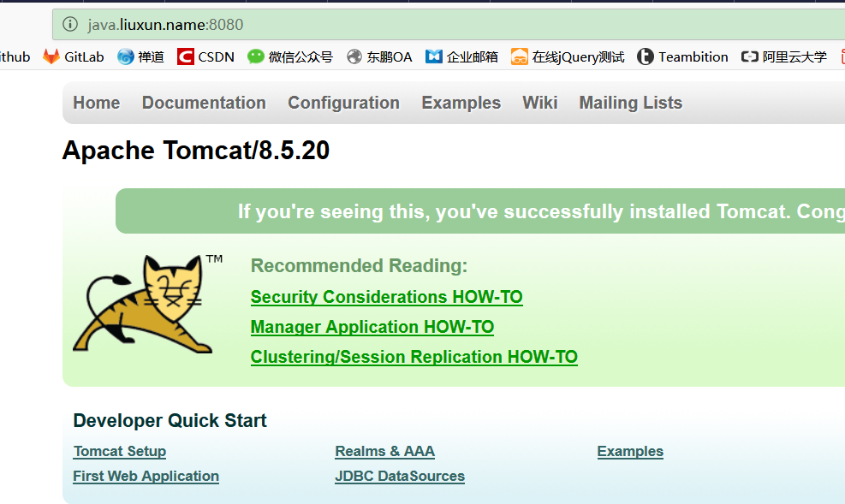Open Configuration in Tomcat navigation
The height and width of the screenshot is (504, 845).
(x=344, y=103)
